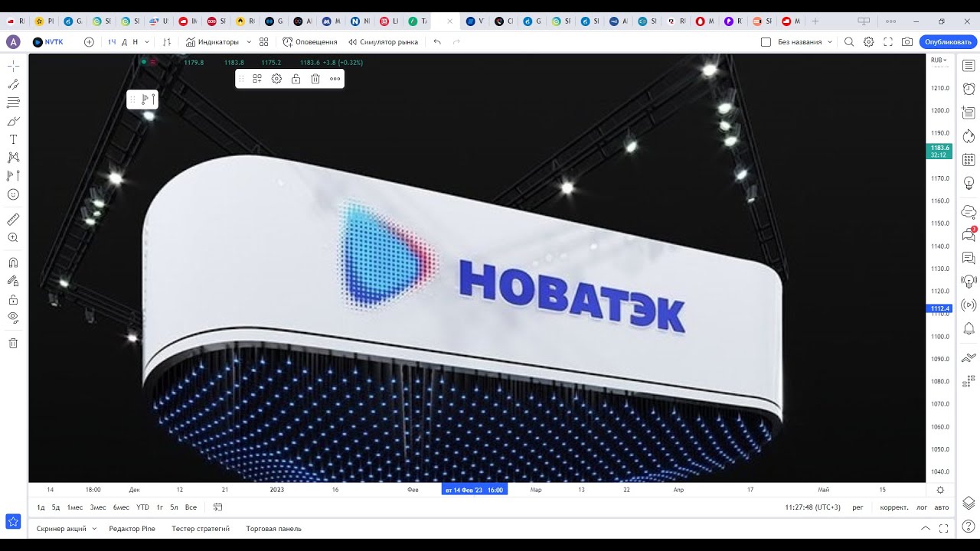The image size is (980, 551).
Task: Open the Fibonacci/gann tools group
Action: point(13,103)
